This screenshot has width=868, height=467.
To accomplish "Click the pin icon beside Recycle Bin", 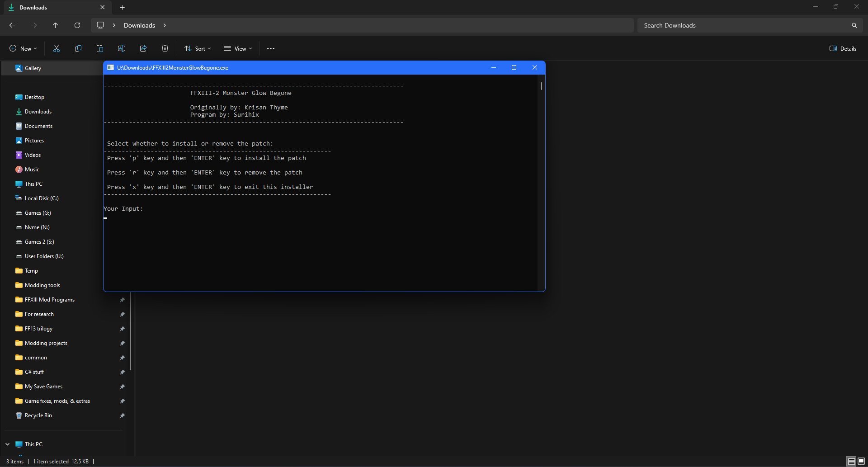I will pos(122,415).
